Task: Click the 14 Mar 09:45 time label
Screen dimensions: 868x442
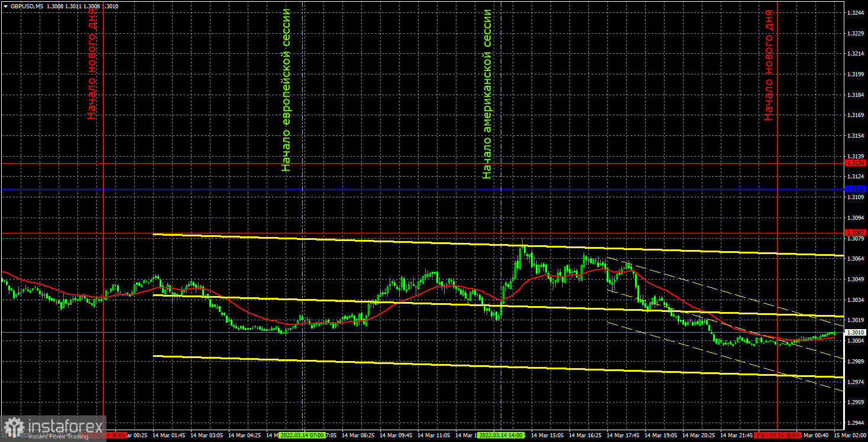Action: pos(395,435)
